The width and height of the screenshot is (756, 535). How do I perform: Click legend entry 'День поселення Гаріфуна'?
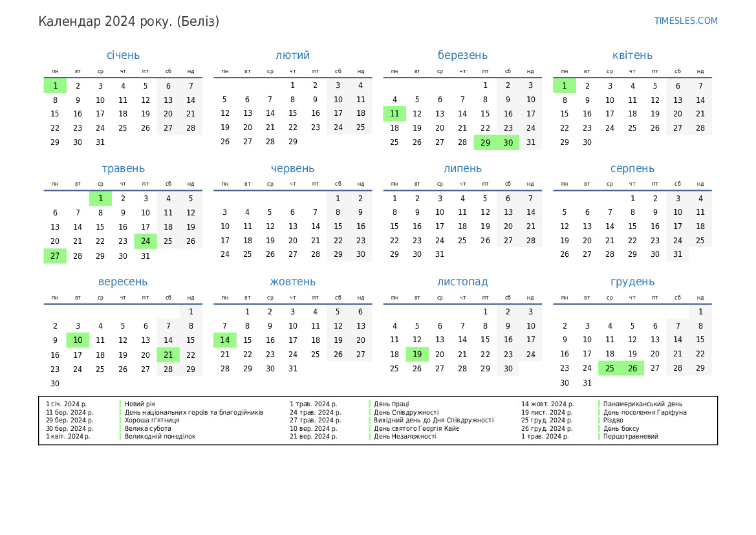[645, 413]
